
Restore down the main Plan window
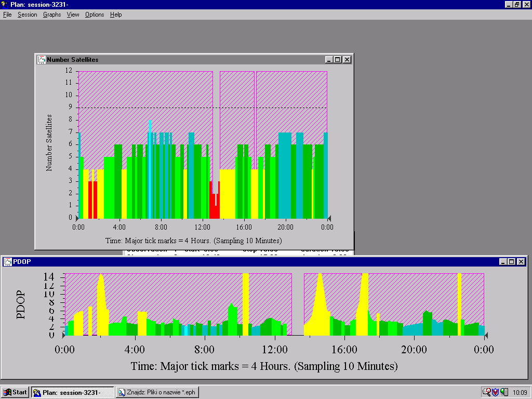point(517,4)
